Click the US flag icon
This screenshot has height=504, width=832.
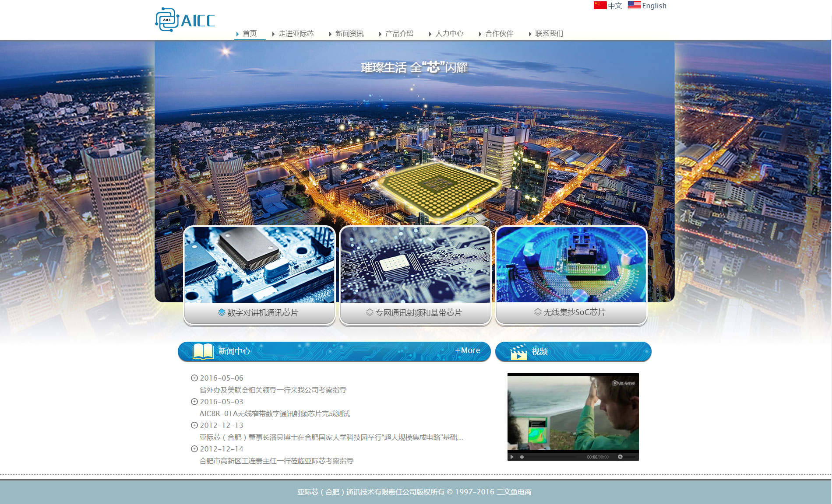[x=634, y=5]
